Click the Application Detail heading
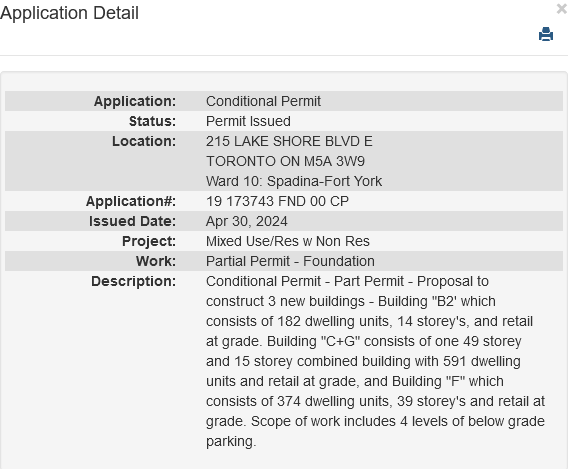 [x=69, y=13]
